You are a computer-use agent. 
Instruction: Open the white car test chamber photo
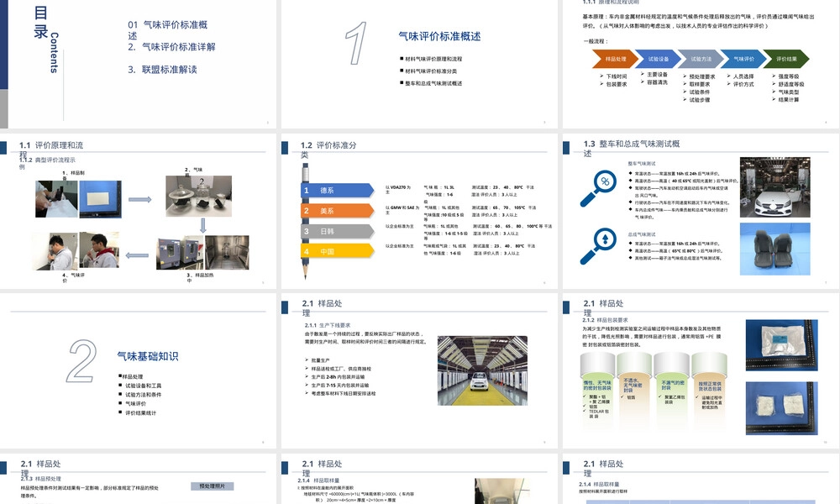tap(774, 187)
